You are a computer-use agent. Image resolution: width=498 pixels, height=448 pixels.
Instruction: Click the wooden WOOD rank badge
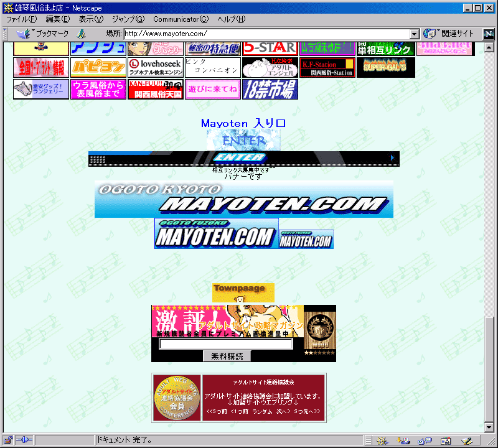pyautogui.click(x=320, y=331)
